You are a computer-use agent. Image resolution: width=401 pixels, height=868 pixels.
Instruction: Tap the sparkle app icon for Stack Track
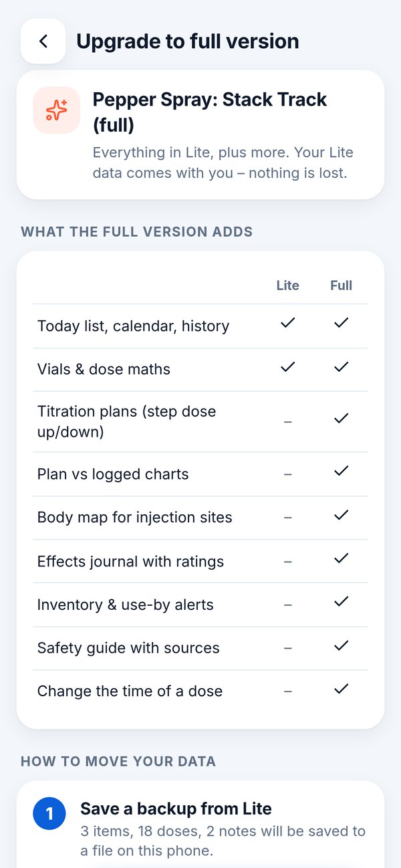[x=57, y=110]
